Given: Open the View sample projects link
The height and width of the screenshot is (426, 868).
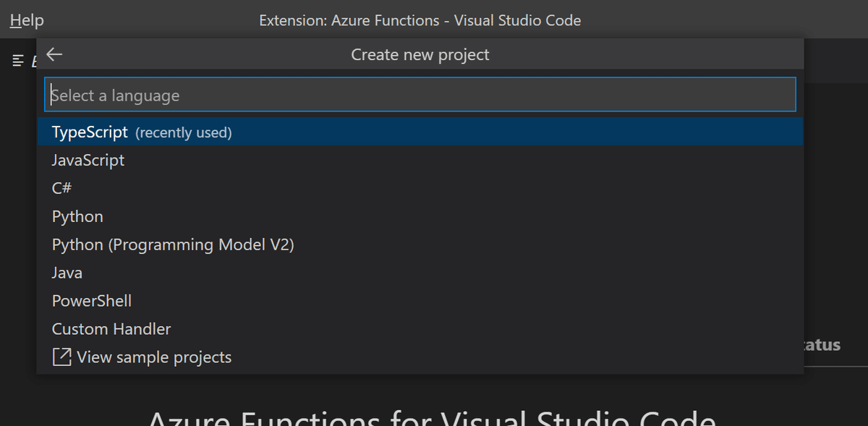Looking at the screenshot, I should 154,356.
